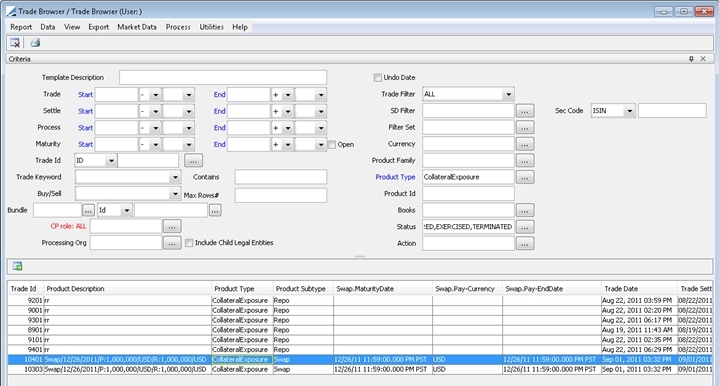The image size is (719, 386).
Task: Click the Product Id input field
Action: [468, 193]
